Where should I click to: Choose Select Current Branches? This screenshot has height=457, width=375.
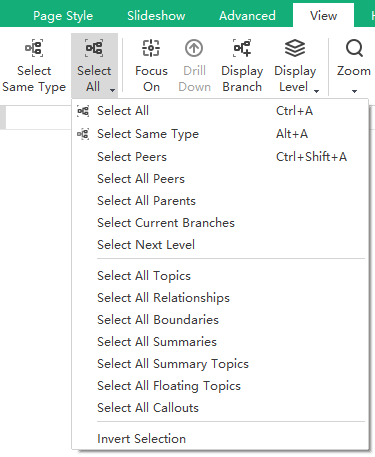pyautogui.click(x=220, y=223)
